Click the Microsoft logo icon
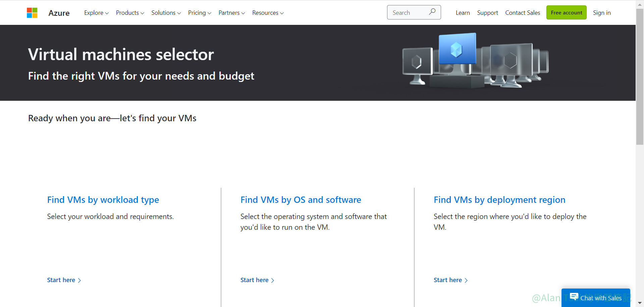The height and width of the screenshot is (307, 644). click(x=32, y=13)
